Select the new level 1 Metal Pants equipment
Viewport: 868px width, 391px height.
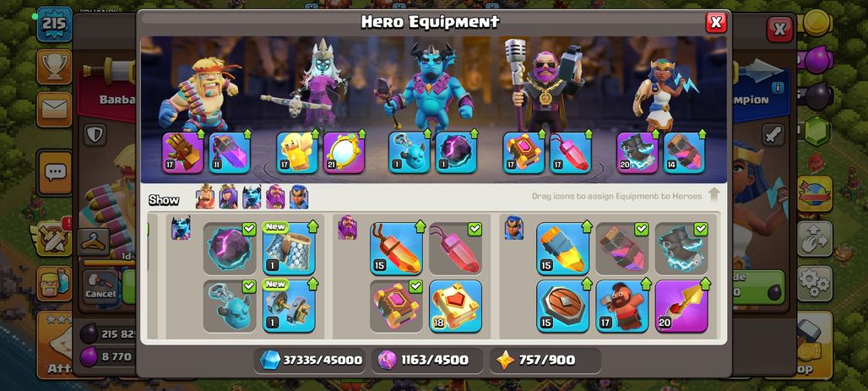pyautogui.click(x=289, y=248)
